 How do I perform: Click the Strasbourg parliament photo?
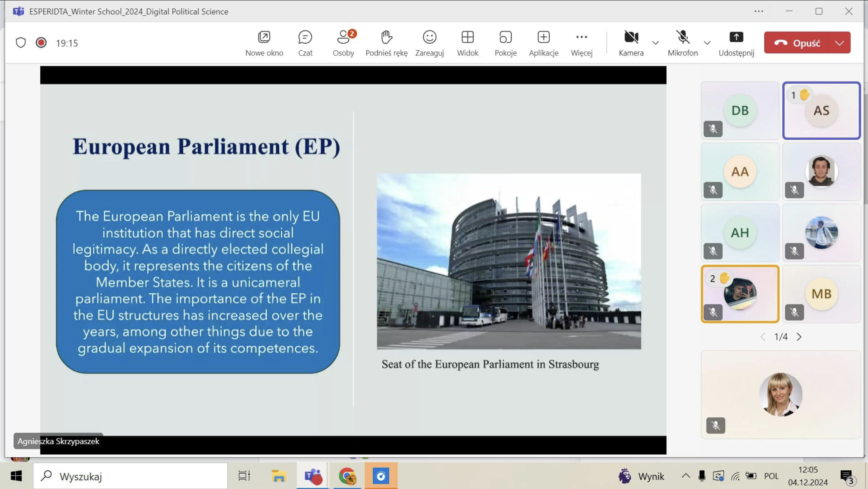[x=509, y=261]
